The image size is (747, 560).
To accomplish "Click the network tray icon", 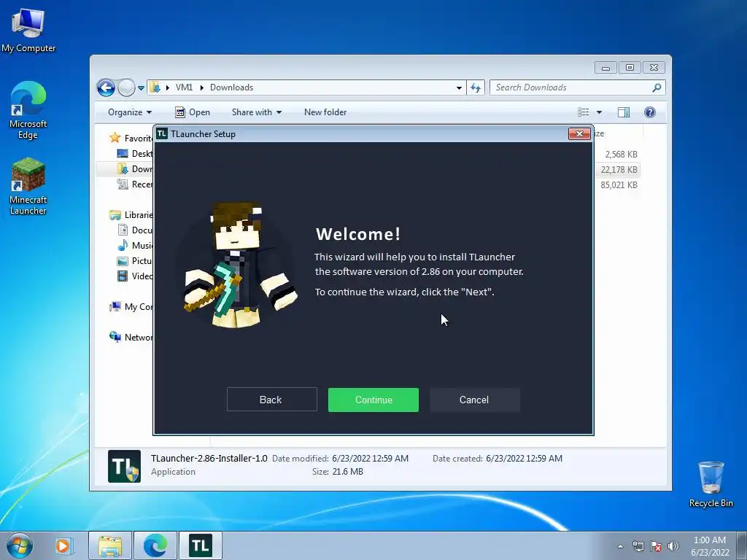I will pyautogui.click(x=638, y=546).
